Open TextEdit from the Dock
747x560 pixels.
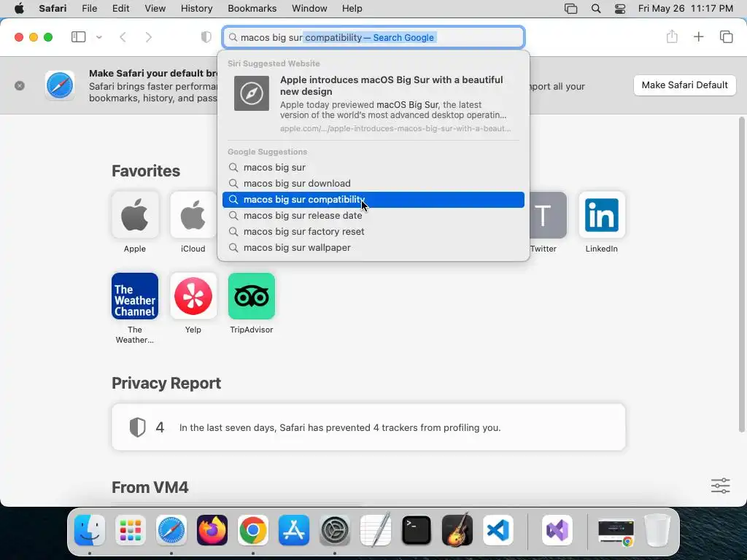[376, 530]
